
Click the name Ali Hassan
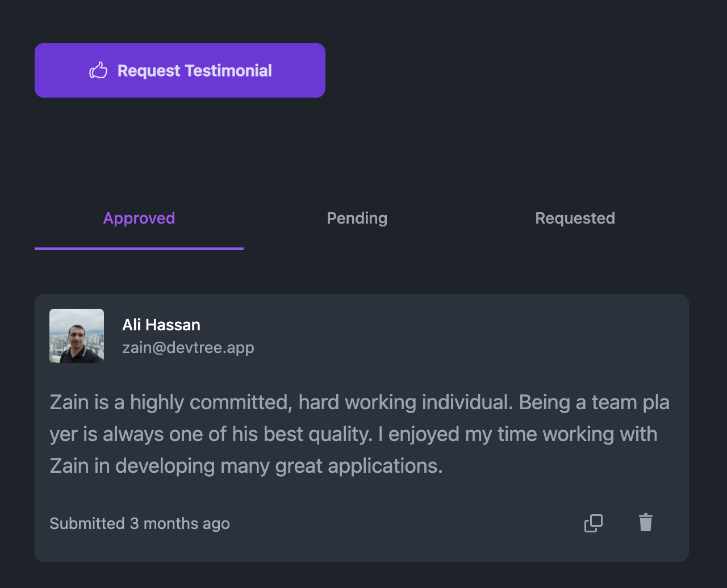161,325
